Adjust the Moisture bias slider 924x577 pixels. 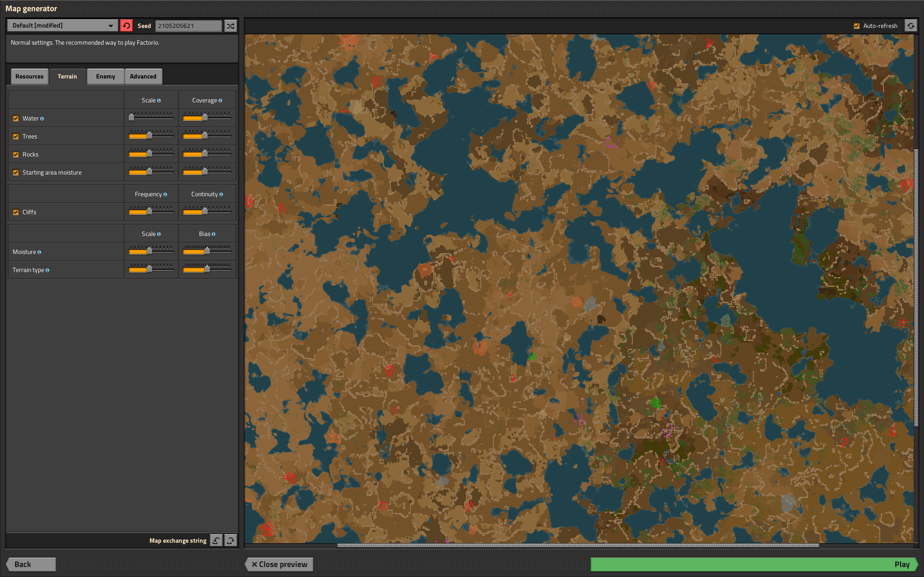pos(207,251)
